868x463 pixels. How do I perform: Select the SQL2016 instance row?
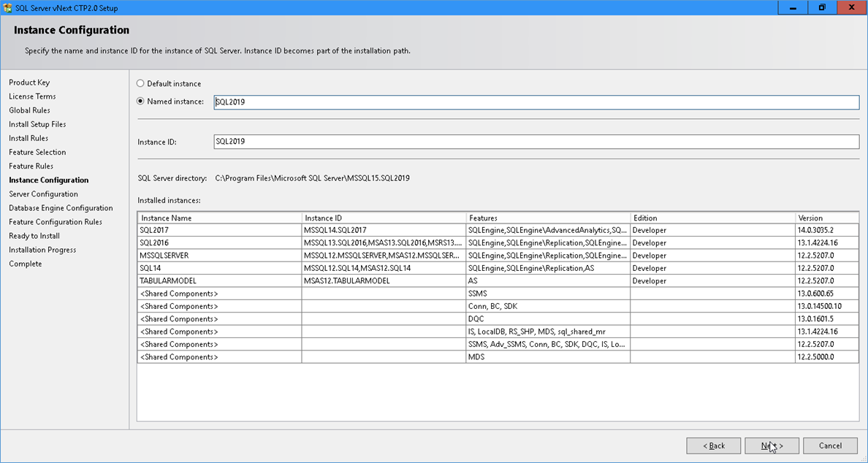click(x=498, y=243)
